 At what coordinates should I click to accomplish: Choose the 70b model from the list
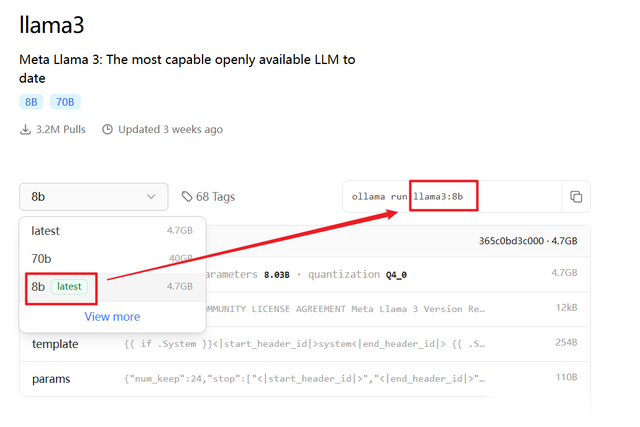(112, 258)
